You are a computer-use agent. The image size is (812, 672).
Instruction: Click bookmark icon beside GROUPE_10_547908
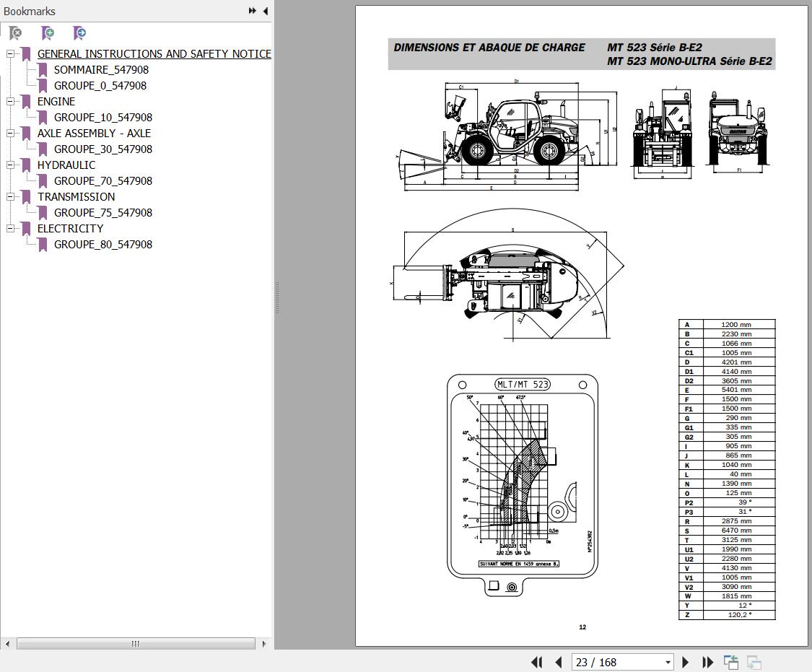pyautogui.click(x=43, y=118)
